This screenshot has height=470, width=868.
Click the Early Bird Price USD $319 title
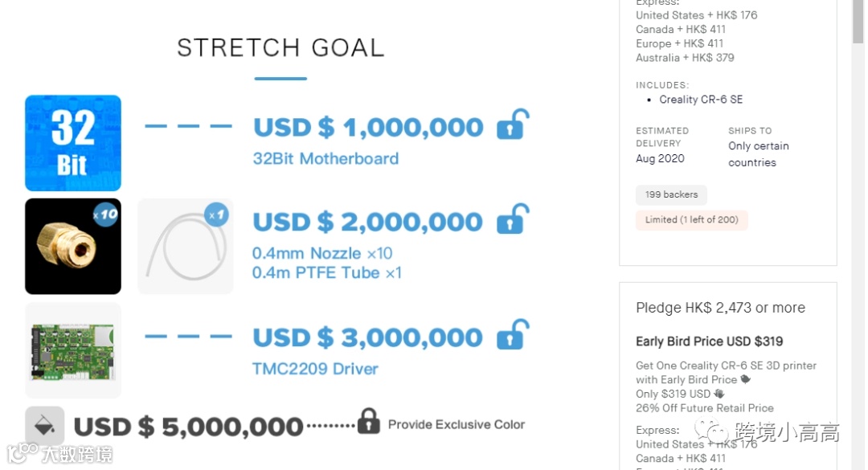(709, 341)
